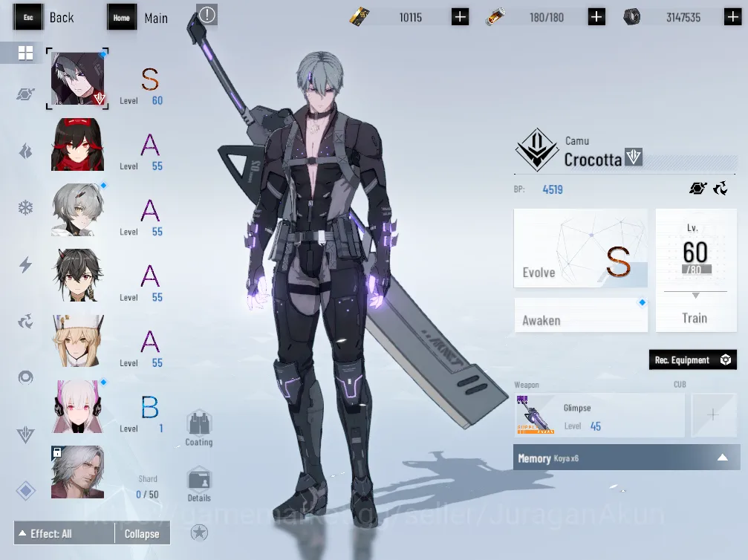Refill stamina using its plus button

[596, 17]
